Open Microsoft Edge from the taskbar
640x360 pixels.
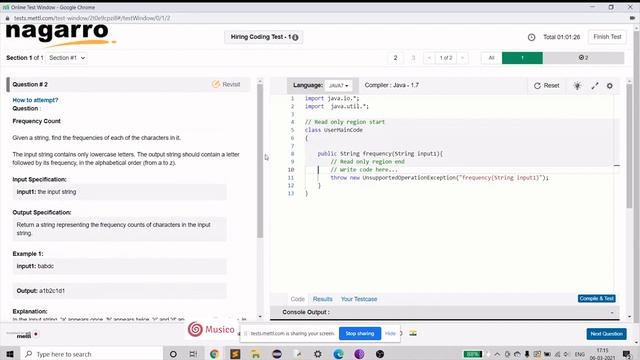(338, 354)
